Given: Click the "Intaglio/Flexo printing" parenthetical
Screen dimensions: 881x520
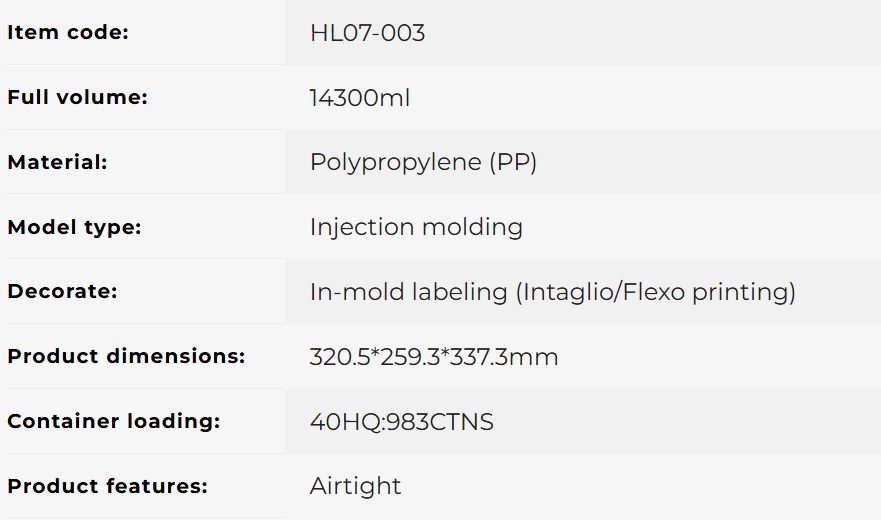Looking at the screenshot, I should (656, 292).
